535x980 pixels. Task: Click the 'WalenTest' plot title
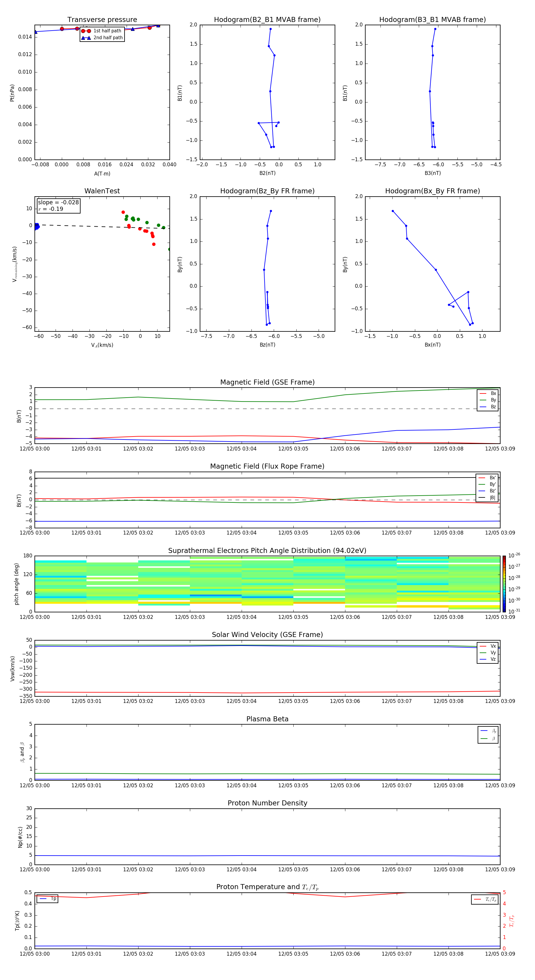[x=102, y=191]
